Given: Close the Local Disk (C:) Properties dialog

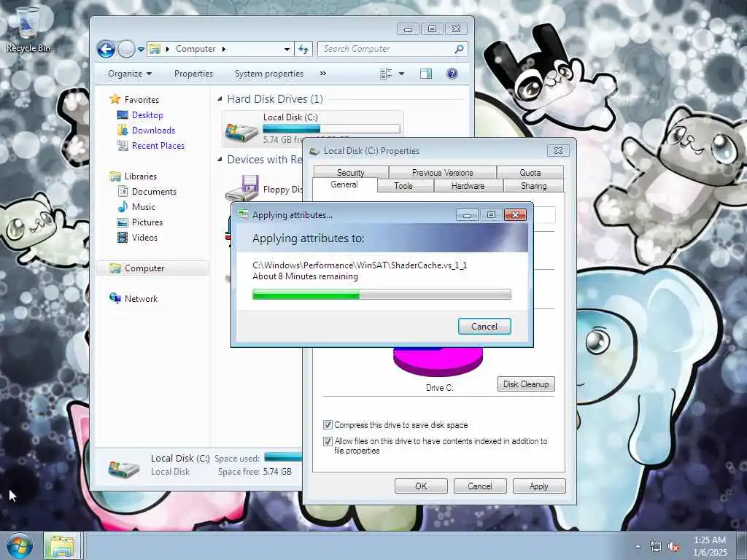Looking at the screenshot, I should (558, 150).
